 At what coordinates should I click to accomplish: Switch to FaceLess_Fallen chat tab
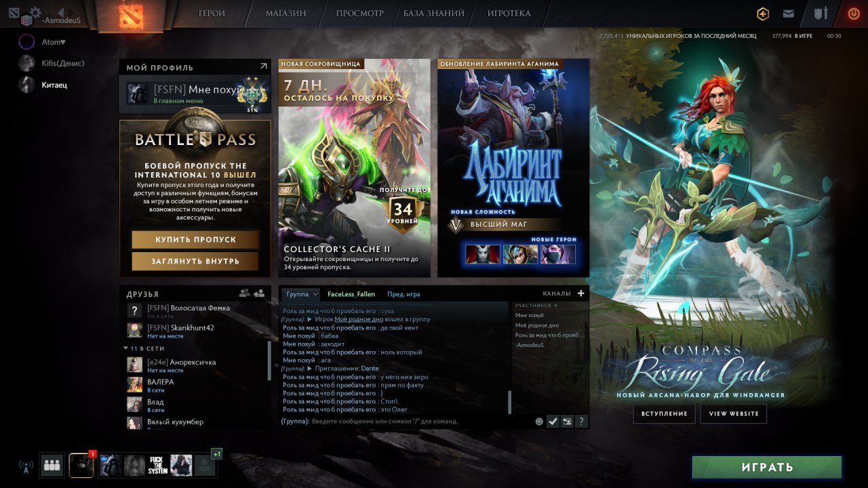click(x=351, y=294)
